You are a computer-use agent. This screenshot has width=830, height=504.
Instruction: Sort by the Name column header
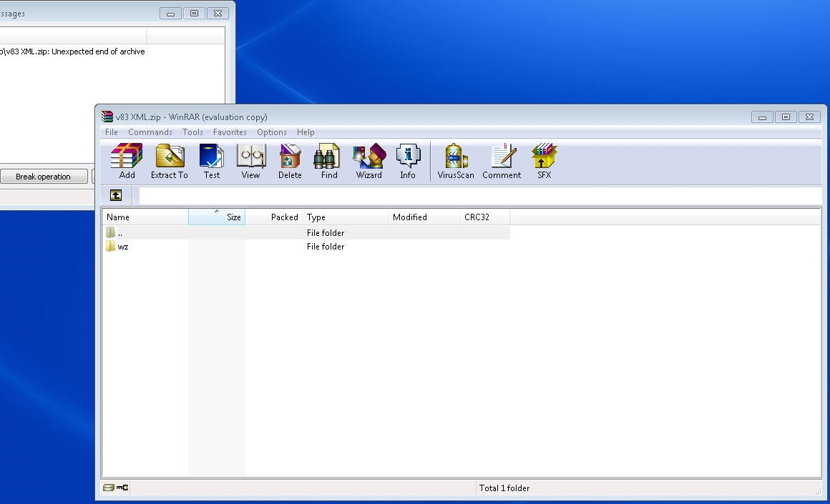[145, 217]
